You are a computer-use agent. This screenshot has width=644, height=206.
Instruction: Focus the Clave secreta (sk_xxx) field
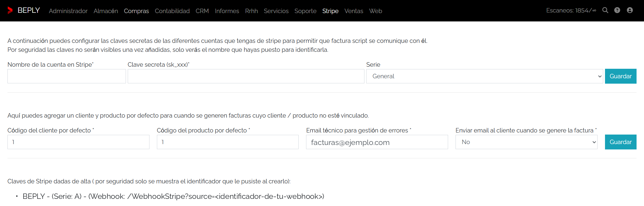coord(246,76)
